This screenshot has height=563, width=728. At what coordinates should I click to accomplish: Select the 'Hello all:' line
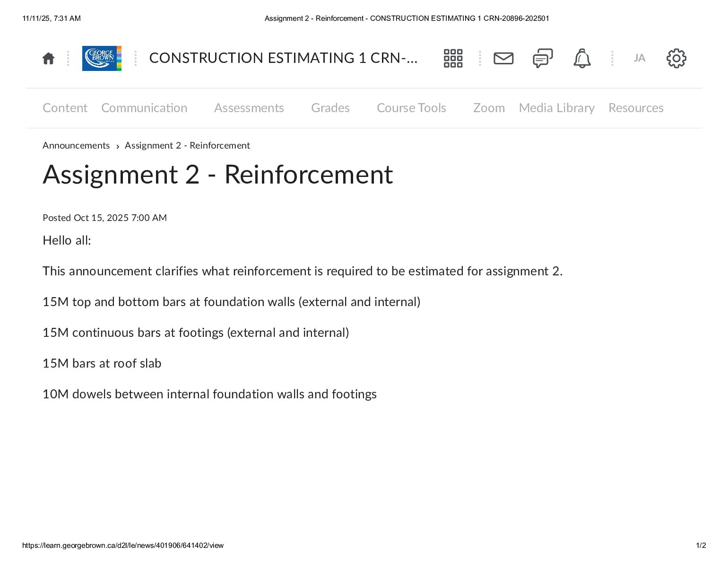67,240
